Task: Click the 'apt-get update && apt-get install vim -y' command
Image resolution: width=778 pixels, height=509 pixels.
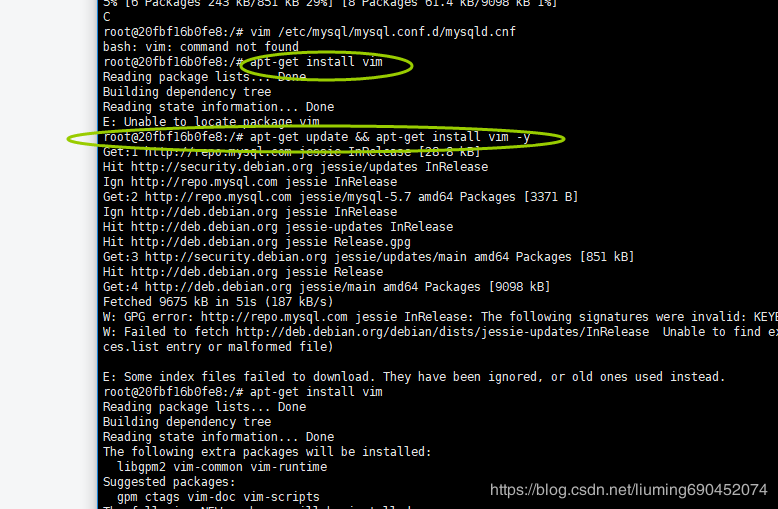Action: (x=390, y=137)
